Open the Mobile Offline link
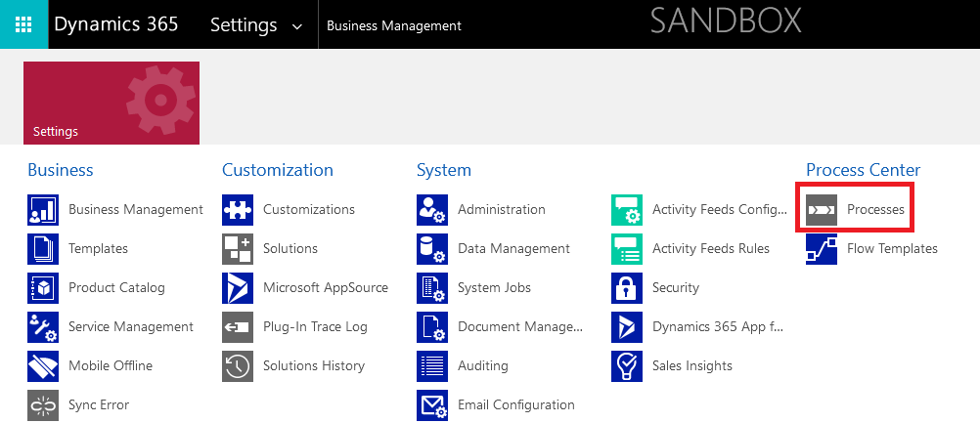The height and width of the screenshot is (423, 980). pos(110,366)
